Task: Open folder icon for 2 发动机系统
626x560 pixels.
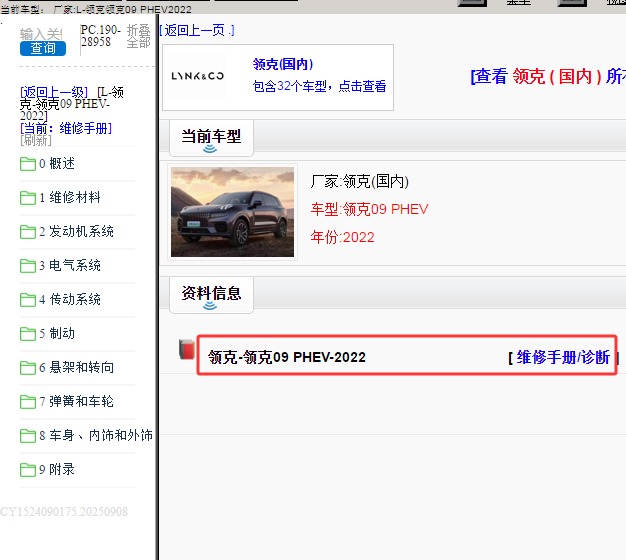Action: click(x=28, y=232)
